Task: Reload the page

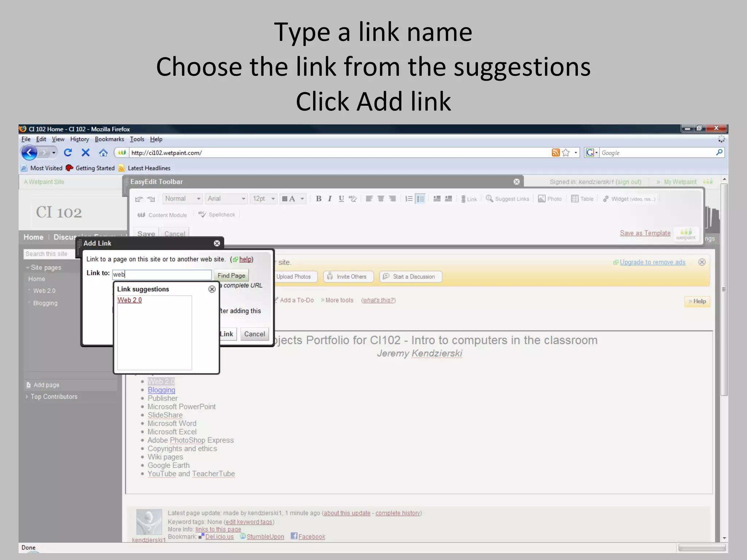Action: pyautogui.click(x=68, y=152)
